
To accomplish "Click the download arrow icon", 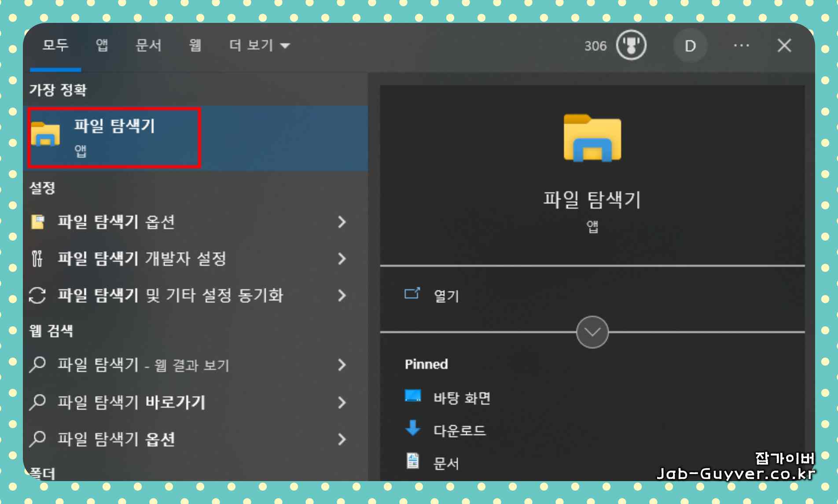I will coord(412,428).
